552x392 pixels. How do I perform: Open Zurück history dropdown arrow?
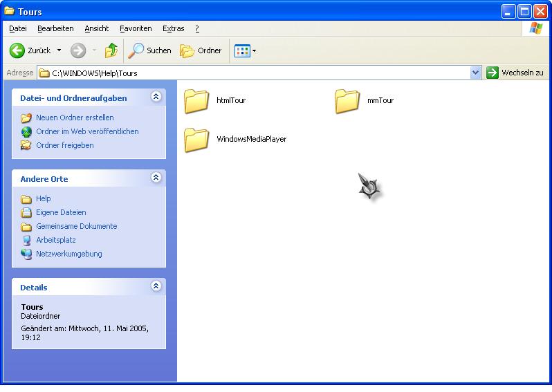pos(59,50)
